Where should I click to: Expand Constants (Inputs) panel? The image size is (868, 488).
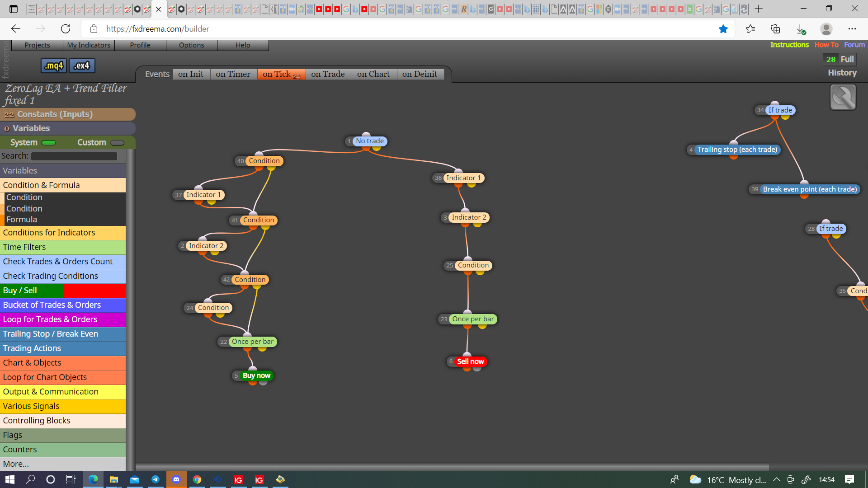pyautogui.click(x=68, y=114)
